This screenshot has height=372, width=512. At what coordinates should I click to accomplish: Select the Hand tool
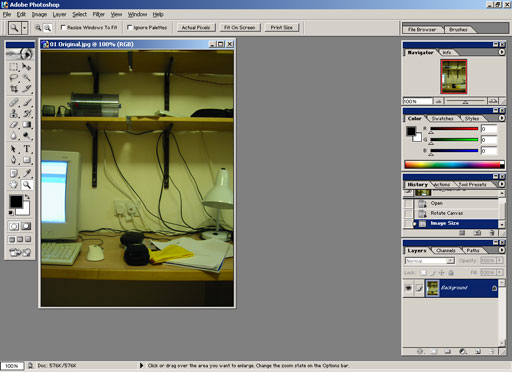(14, 185)
